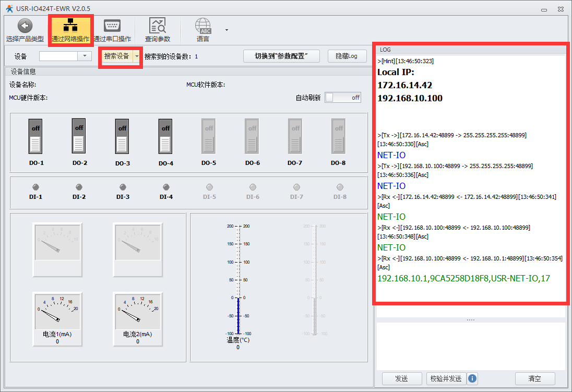This screenshot has height=392, width=572.
Task: Click the blue info icon beside 校验并发送
Action: pos(472,378)
